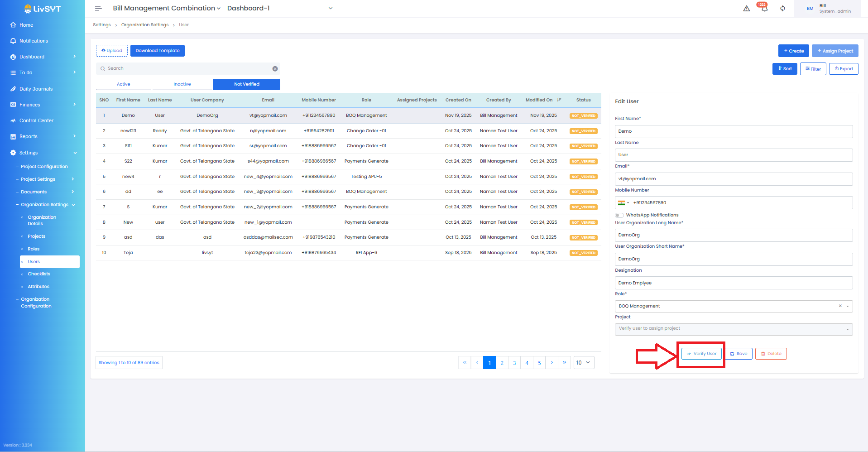Viewport: 868px width, 452px height.
Task: Click the warning triangle alert icon
Action: [x=746, y=9]
